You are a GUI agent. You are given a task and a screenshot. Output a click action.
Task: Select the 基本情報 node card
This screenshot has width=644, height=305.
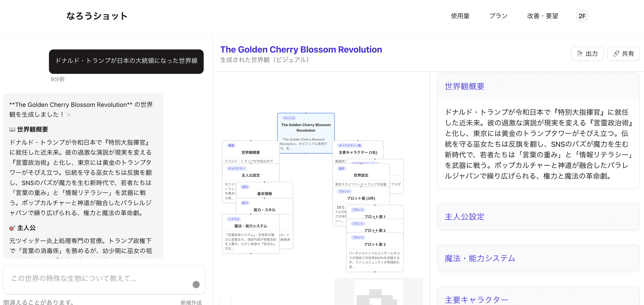point(264,190)
